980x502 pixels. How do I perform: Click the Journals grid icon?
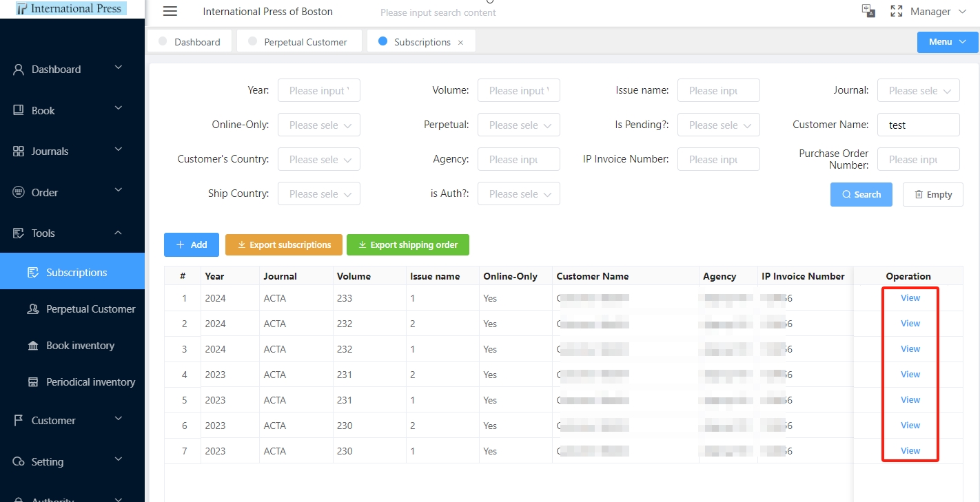[x=19, y=151]
